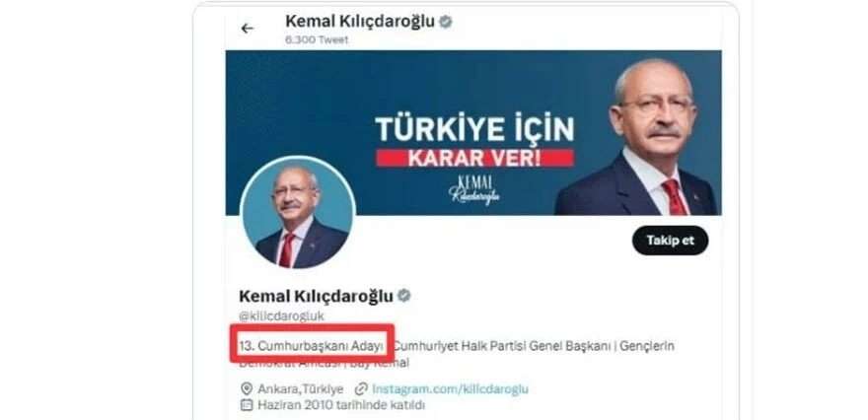
Task: Click the @kilicdarogluk handle
Action: (x=281, y=315)
